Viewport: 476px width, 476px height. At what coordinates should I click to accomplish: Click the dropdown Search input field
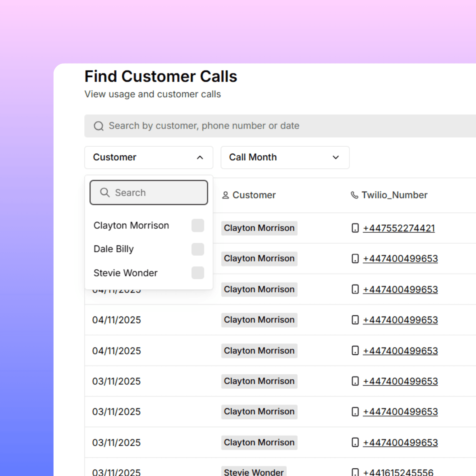coord(158,193)
